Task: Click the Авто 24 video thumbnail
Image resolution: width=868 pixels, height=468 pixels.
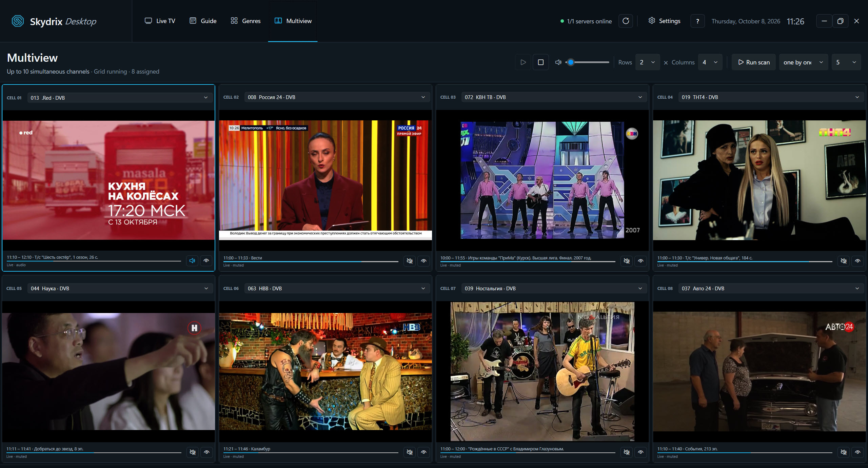Action: [759, 371]
